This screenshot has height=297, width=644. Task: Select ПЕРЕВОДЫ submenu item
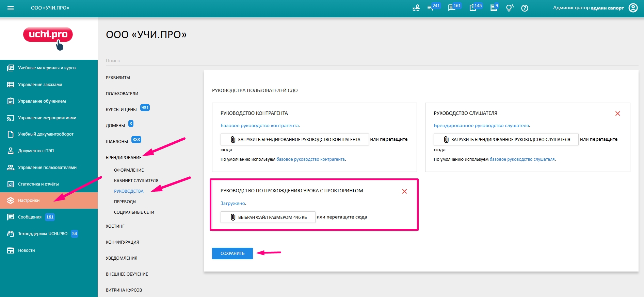click(125, 202)
